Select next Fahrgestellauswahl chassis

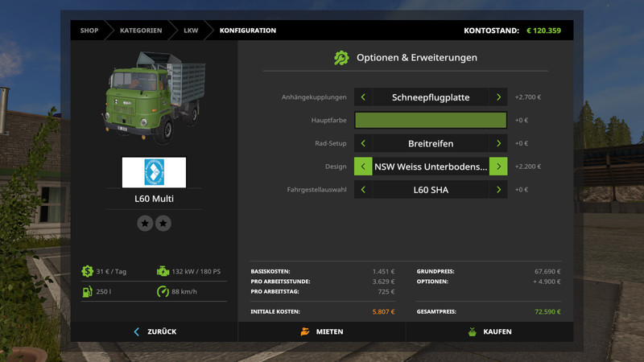pyautogui.click(x=498, y=190)
